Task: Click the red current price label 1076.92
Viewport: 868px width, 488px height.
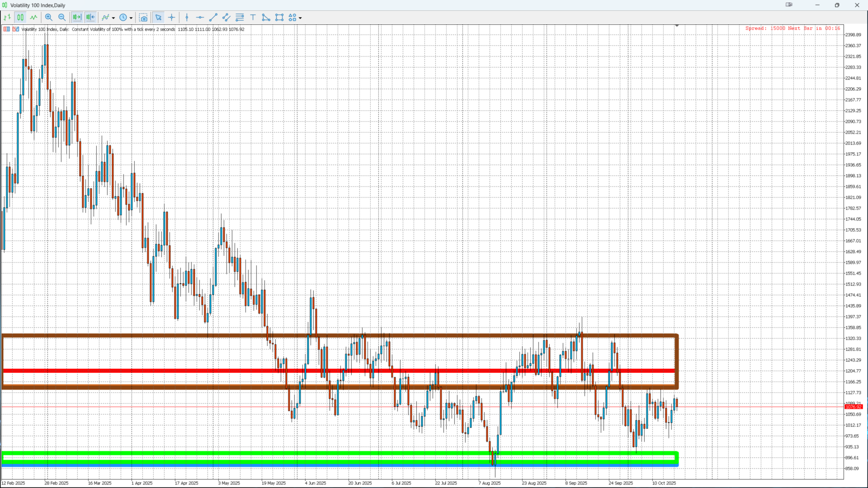Action: (853, 407)
